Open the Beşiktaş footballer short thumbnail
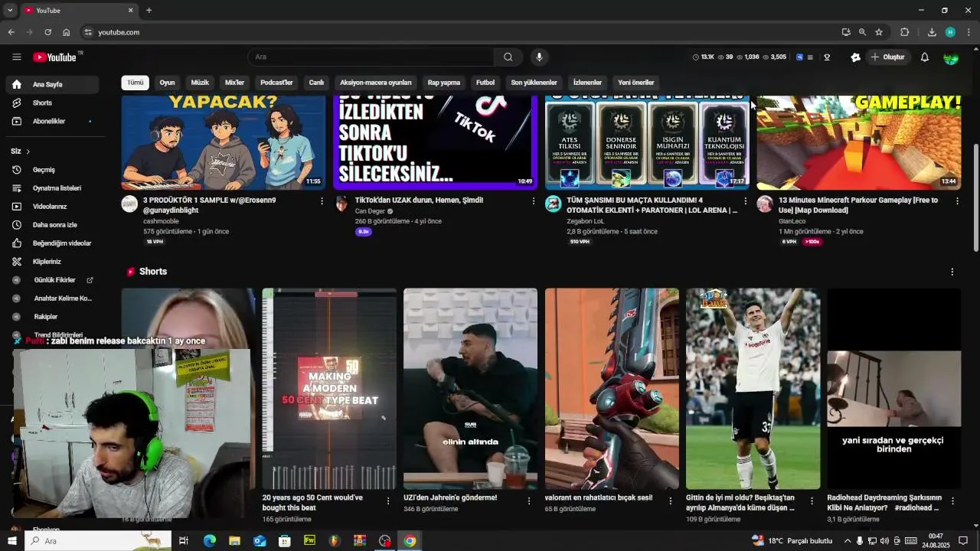 (x=753, y=388)
